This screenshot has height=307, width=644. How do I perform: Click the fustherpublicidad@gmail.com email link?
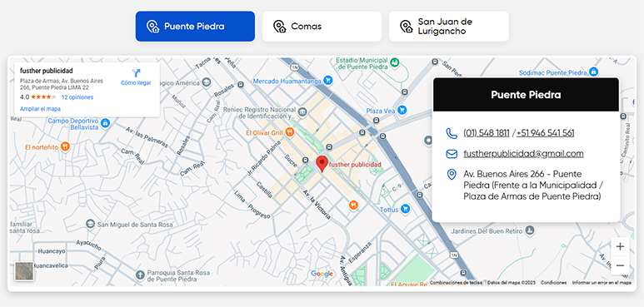coord(523,154)
